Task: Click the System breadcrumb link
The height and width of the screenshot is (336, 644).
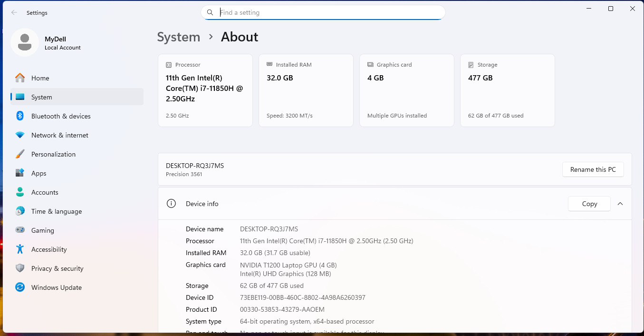Action: point(179,37)
